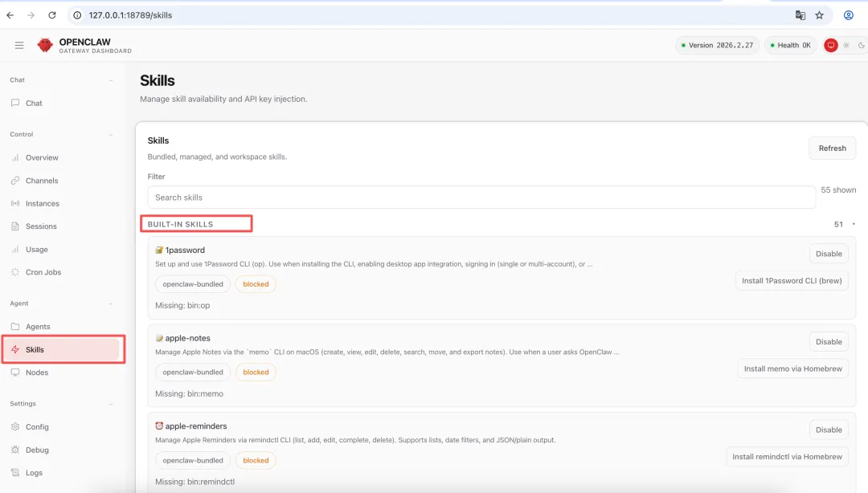
Task: Collapse the Agent sidebar section
Action: tap(111, 304)
